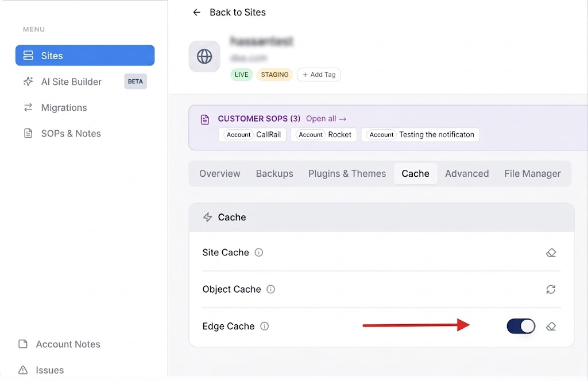
Task: Open Testing the notificaton SOP
Action: pyautogui.click(x=420, y=134)
